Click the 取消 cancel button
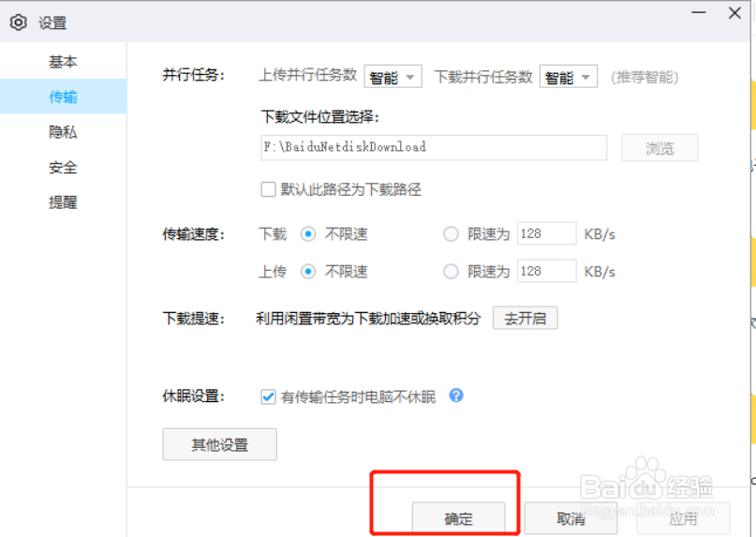 571,518
